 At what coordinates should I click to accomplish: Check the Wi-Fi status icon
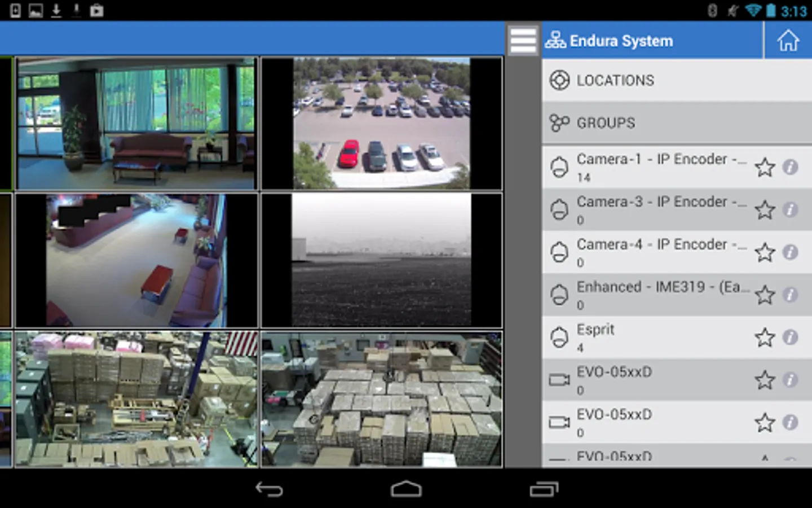pyautogui.click(x=753, y=10)
